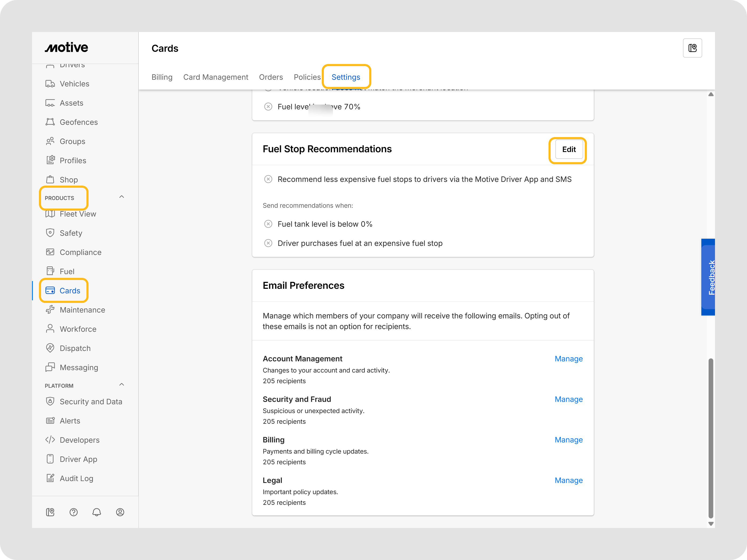Click the Geofences icon in sidebar
This screenshot has height=560, width=747.
tap(50, 122)
